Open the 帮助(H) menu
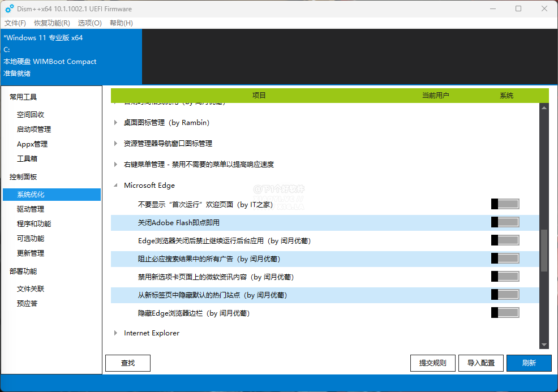The width and height of the screenshot is (558, 392). (x=121, y=23)
